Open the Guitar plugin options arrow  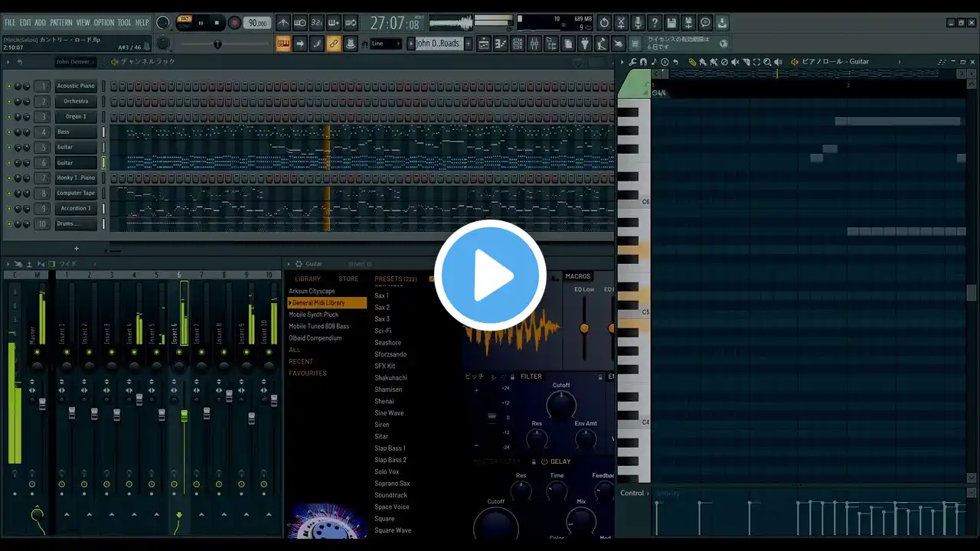point(289,264)
